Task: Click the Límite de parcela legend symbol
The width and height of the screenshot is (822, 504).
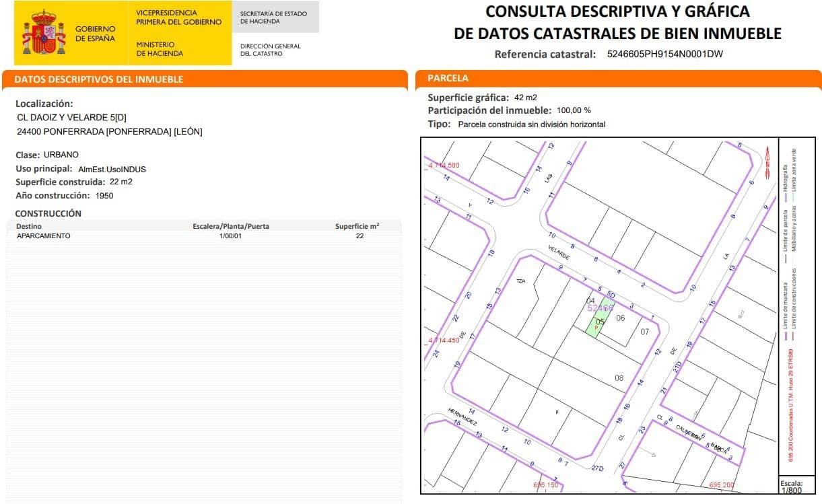Action: click(786, 259)
